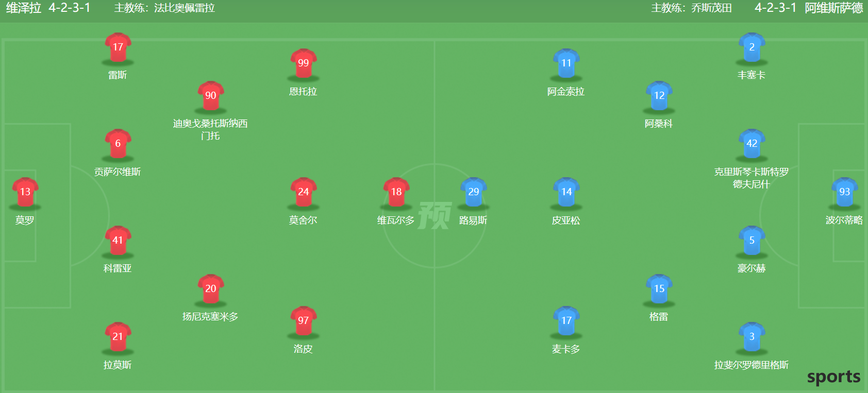Viewport: 868px width, 393px height.
Task: Click the sports logo watermark
Action: (834, 377)
